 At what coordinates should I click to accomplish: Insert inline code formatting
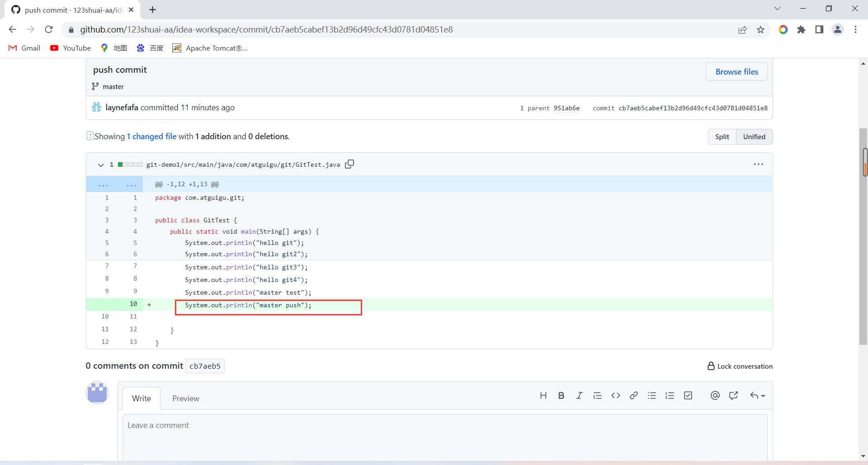tap(616, 396)
